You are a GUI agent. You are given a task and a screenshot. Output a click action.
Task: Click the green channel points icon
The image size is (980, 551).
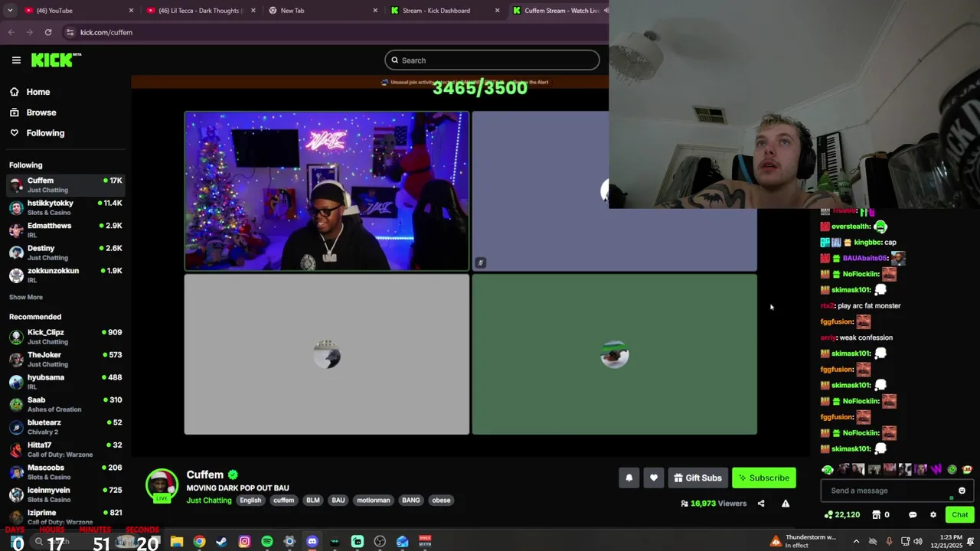[828, 515]
